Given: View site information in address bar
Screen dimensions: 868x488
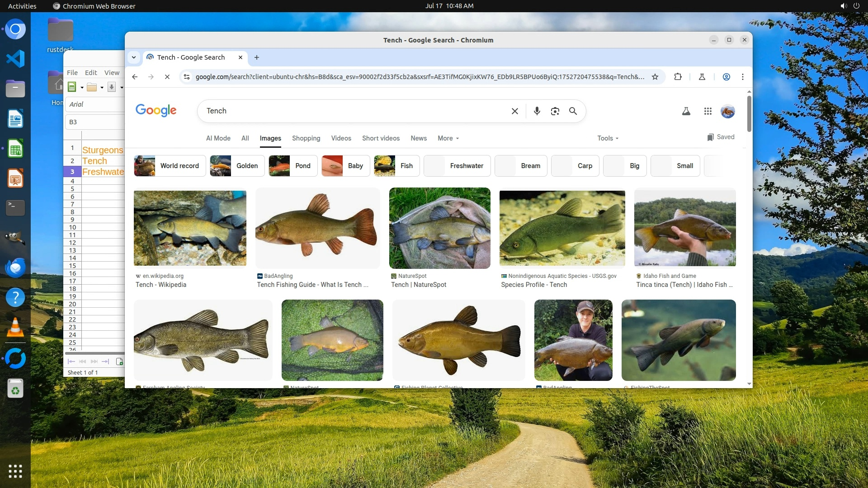Looking at the screenshot, I should (x=186, y=77).
